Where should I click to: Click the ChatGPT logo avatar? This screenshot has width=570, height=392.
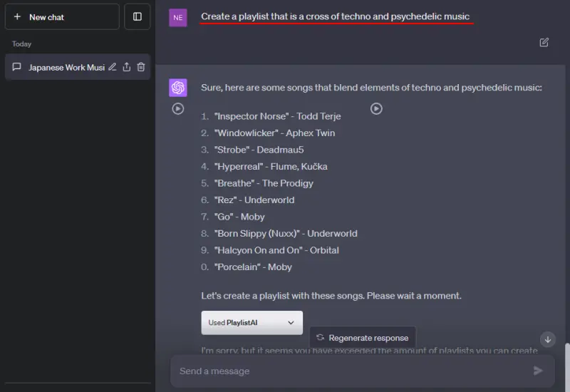178,88
